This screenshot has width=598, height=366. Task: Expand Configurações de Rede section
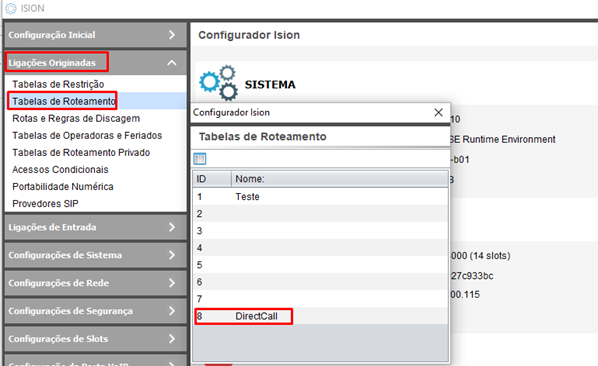click(x=95, y=283)
